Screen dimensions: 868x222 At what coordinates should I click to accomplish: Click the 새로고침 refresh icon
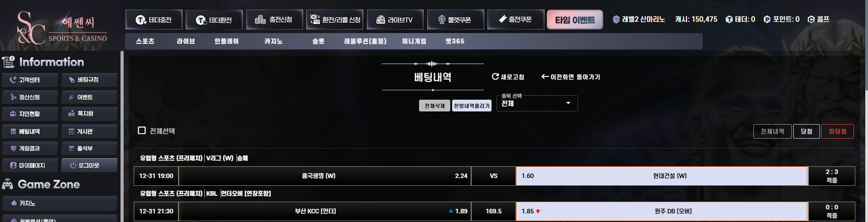[x=495, y=77]
